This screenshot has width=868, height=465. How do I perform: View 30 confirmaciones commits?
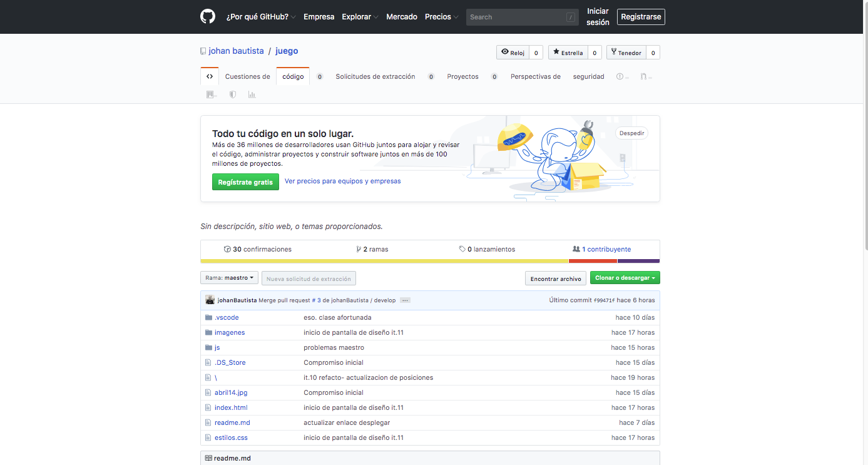[x=258, y=249]
